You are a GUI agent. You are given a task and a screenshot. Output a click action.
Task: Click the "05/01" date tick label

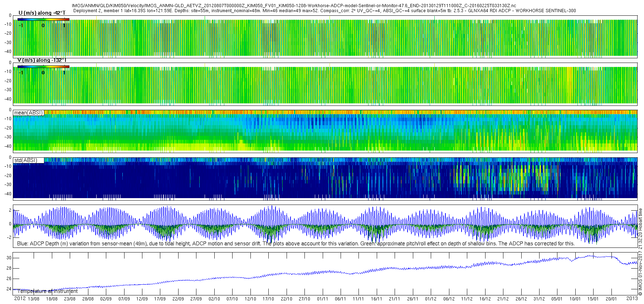pos(557,299)
